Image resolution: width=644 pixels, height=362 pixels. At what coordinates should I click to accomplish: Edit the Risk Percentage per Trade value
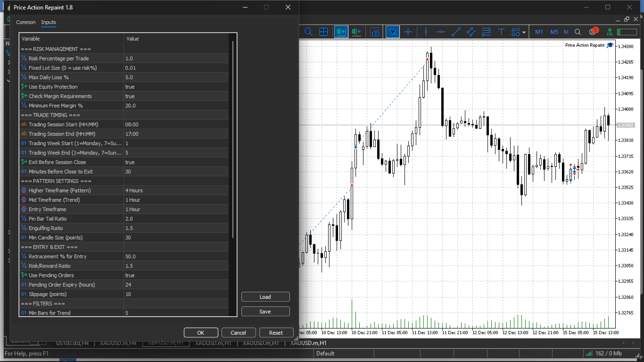[x=176, y=58]
